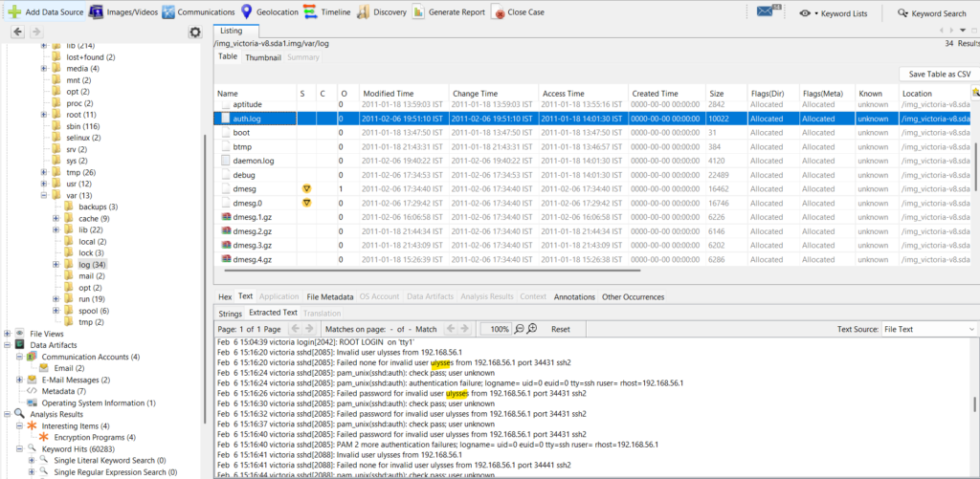Click Save Table as CSV
This screenshot has height=479, width=980.
pos(940,74)
